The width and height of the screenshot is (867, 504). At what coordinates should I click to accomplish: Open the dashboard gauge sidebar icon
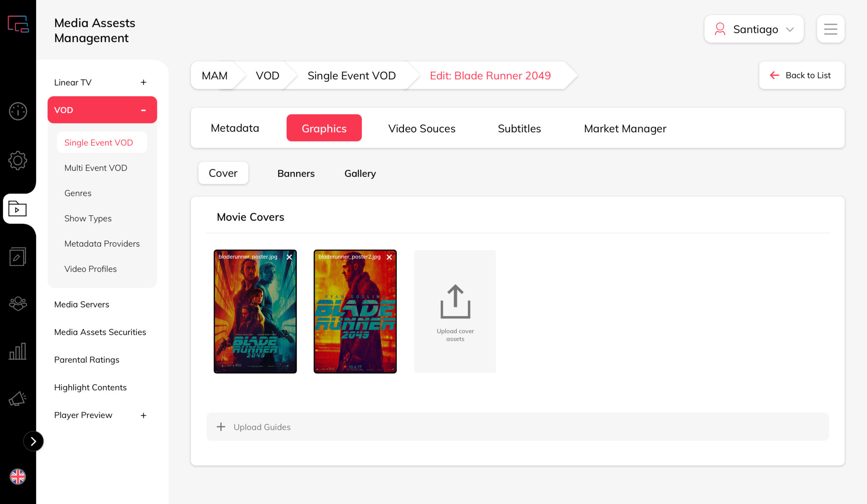click(x=18, y=111)
